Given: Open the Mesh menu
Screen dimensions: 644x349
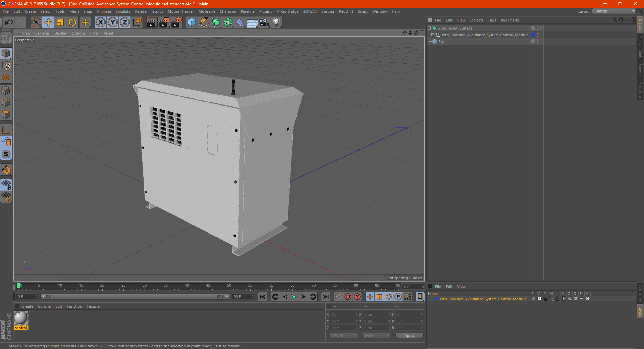Looking at the screenshot, I should pos(74,11).
